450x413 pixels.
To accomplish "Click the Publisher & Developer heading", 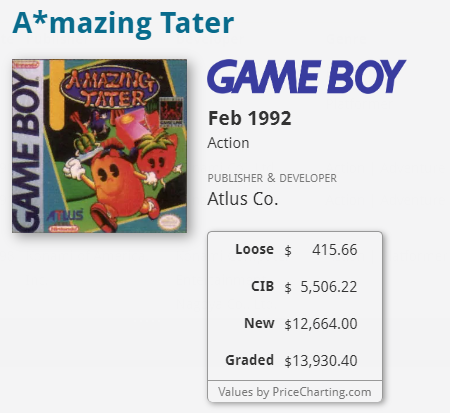I will click(272, 178).
